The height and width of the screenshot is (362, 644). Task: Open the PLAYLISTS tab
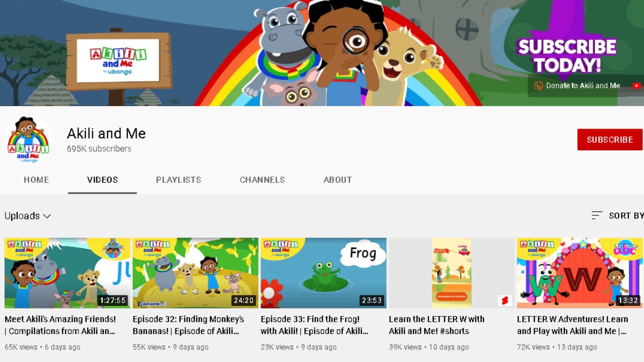[x=178, y=180]
